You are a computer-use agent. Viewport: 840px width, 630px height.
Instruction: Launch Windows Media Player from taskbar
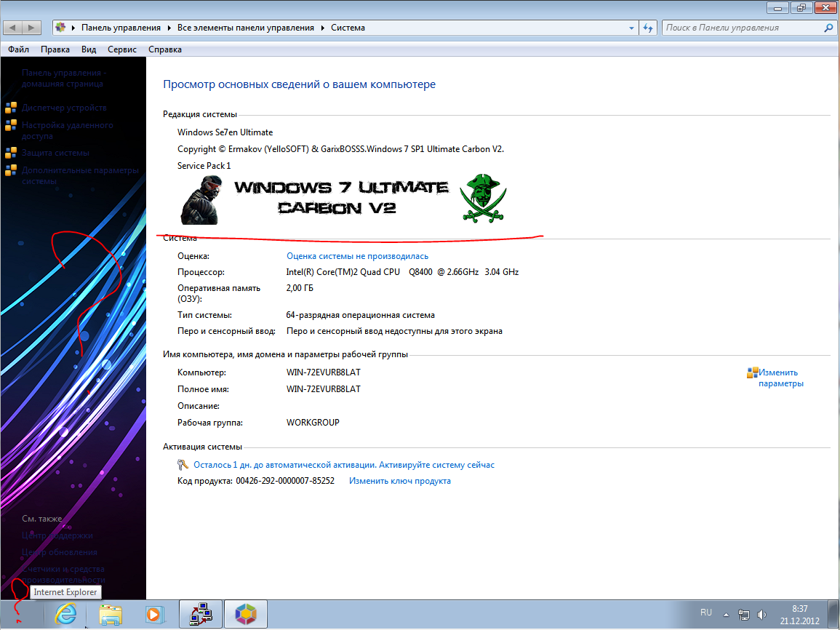click(x=156, y=615)
